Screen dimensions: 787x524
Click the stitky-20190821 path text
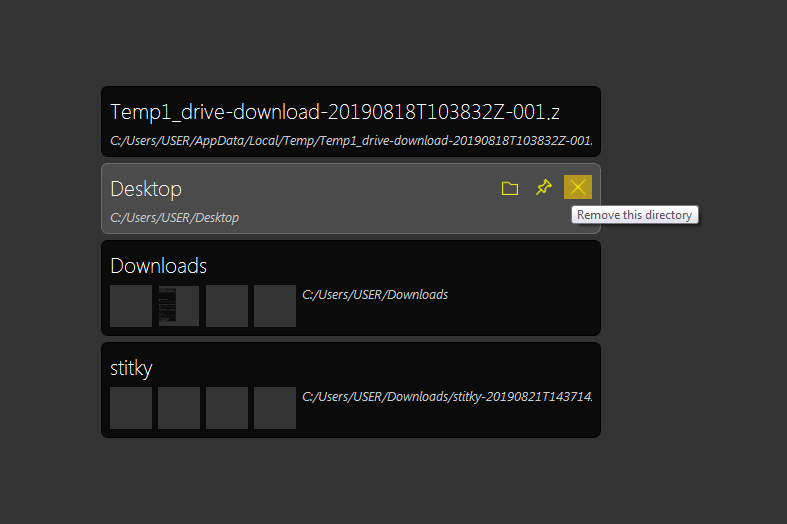click(447, 397)
